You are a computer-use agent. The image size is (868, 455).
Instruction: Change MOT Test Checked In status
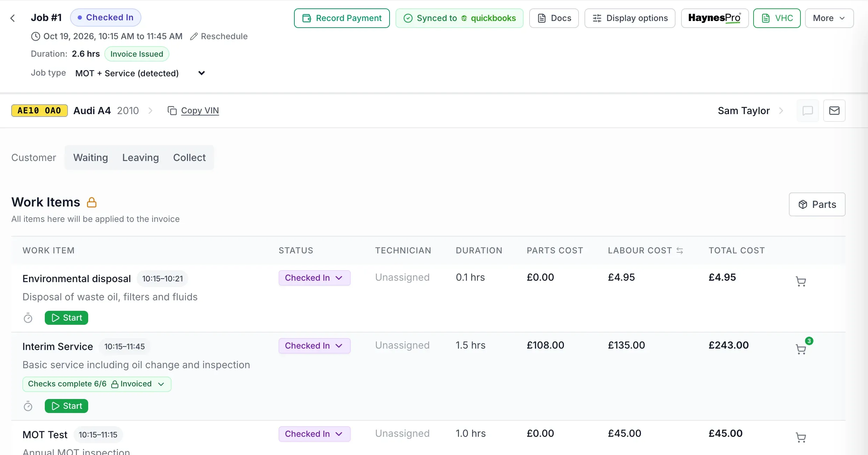(x=314, y=434)
